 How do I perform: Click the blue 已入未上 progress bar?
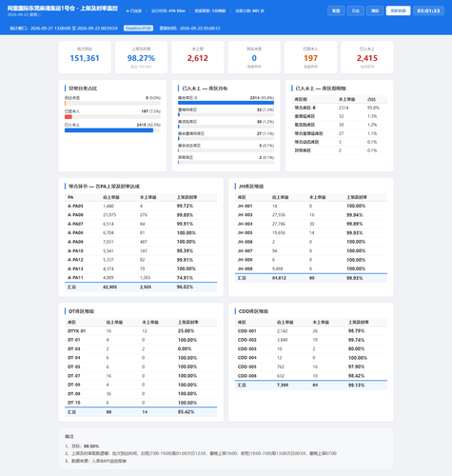pos(108,130)
